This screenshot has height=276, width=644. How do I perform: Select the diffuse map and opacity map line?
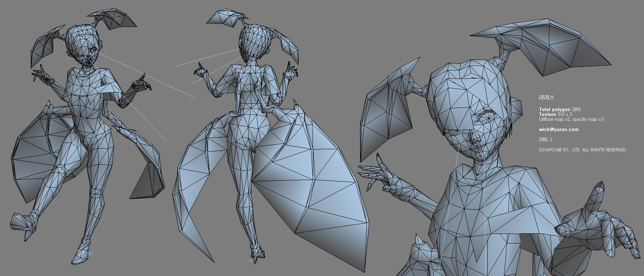point(571,119)
